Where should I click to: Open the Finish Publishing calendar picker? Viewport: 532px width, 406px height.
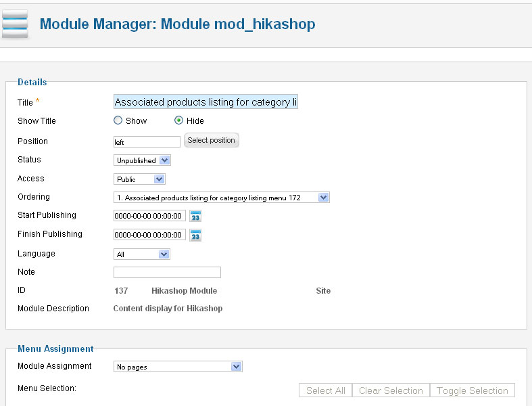coord(195,235)
